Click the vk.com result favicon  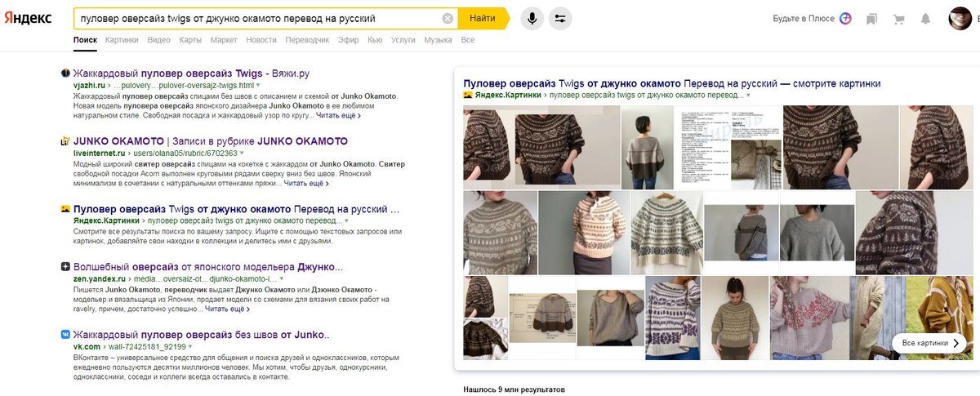[65, 334]
